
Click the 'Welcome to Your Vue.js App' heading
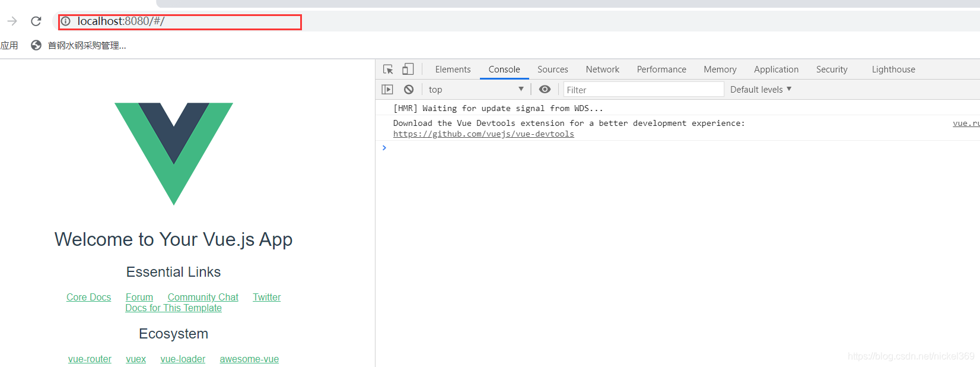click(x=174, y=239)
